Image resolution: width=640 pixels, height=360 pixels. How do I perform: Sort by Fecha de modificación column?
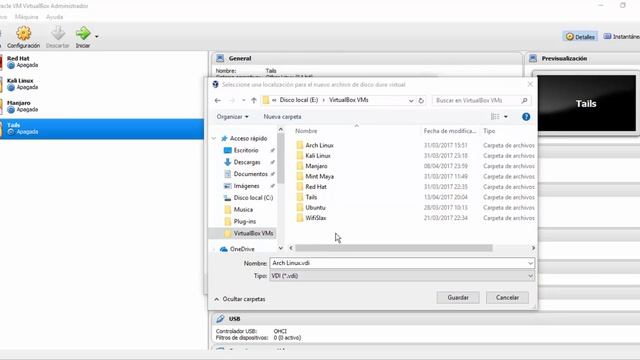click(450, 131)
